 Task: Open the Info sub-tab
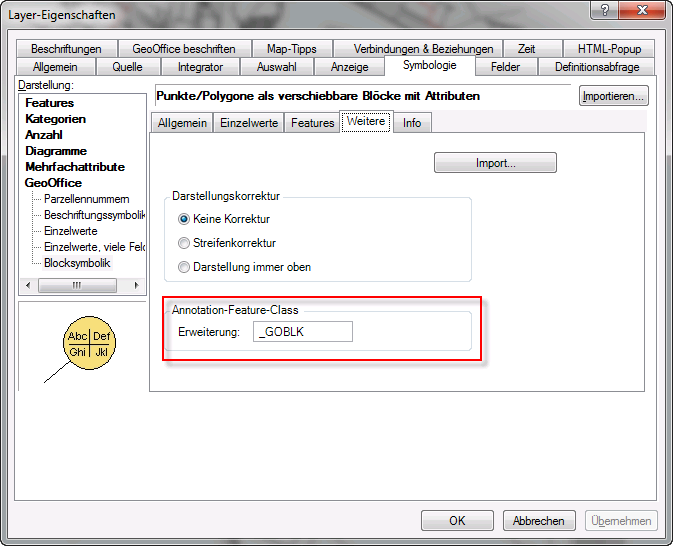[x=412, y=123]
